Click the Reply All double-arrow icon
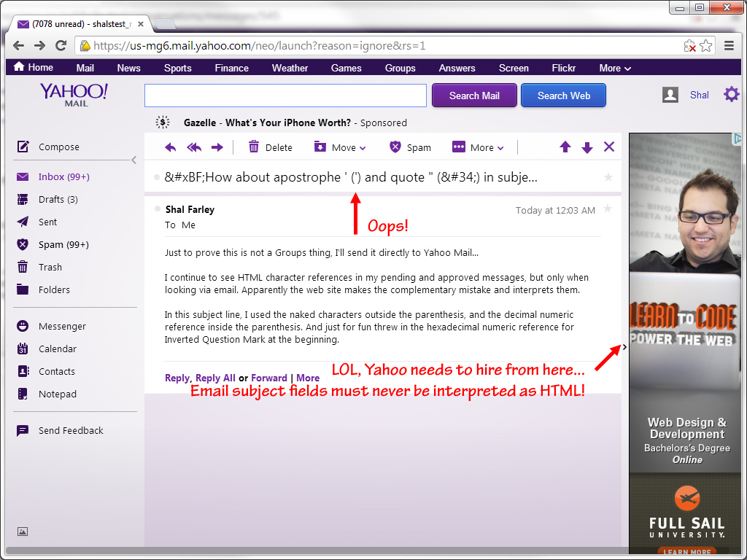Viewport: 747px width, 560px height. pos(194,147)
